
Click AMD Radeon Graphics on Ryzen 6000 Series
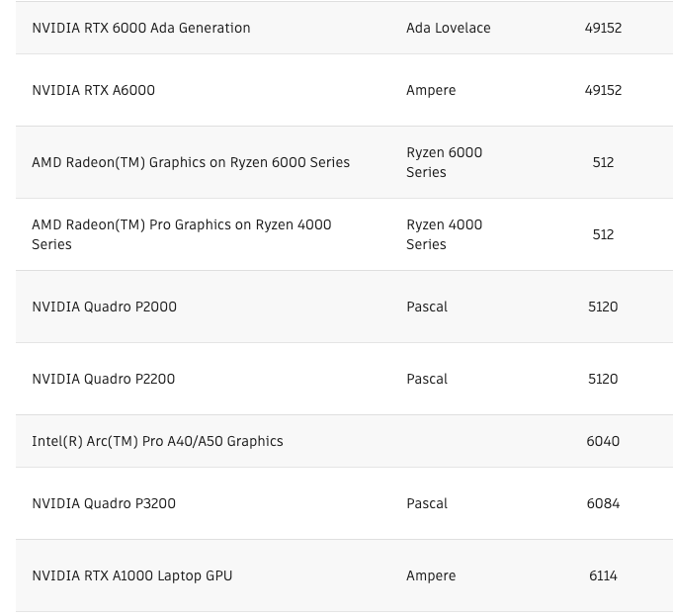tap(191, 162)
